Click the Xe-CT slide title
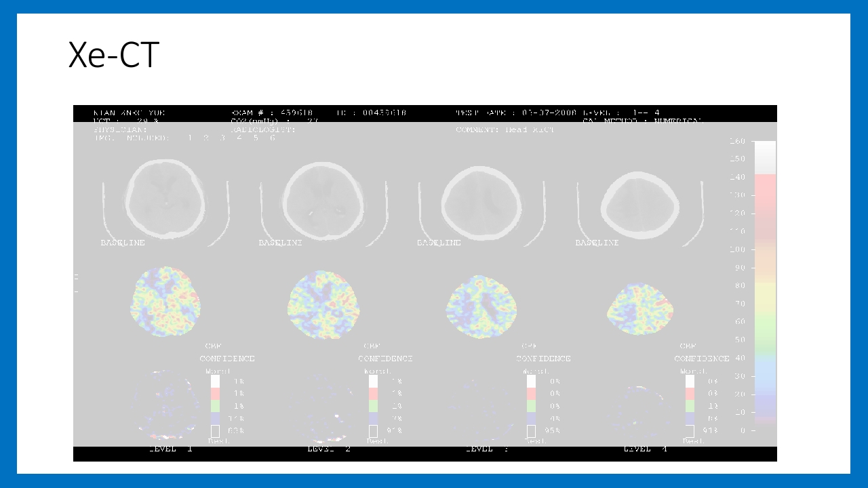Screen dimensions: 868x488 coord(113,55)
